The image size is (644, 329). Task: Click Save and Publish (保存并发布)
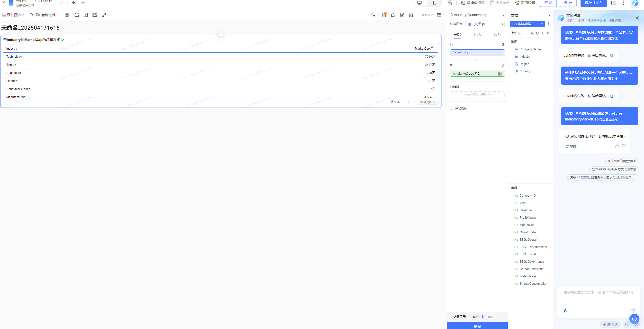pyautogui.click(x=594, y=3)
